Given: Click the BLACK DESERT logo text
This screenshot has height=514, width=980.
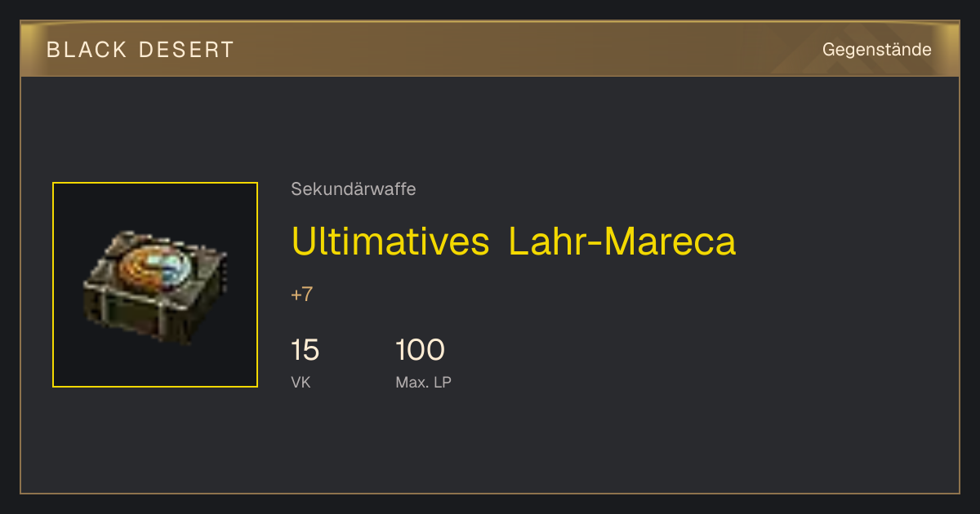Looking at the screenshot, I should (x=140, y=50).
